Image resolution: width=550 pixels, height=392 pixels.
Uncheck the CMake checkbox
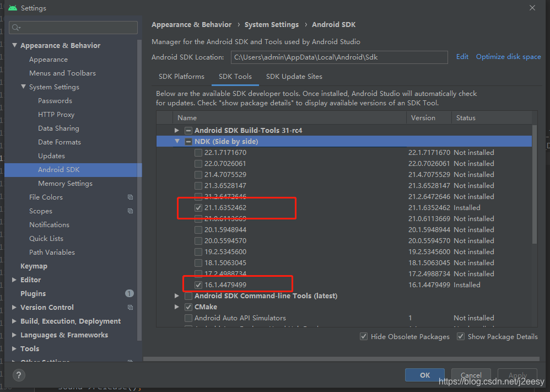[x=188, y=307]
